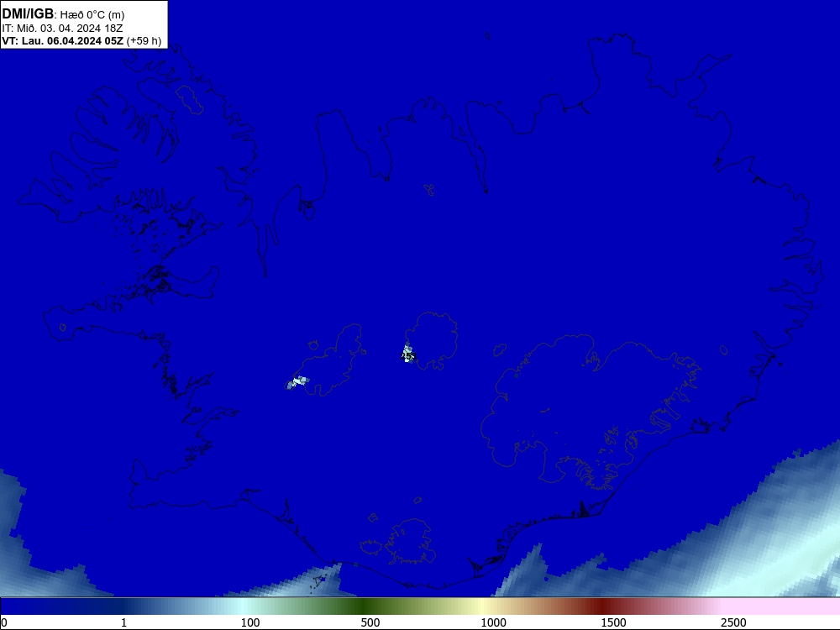The width and height of the screenshot is (840, 630).
Task: Click the dark green section of the color bar
Action: pyautogui.click(x=365, y=606)
